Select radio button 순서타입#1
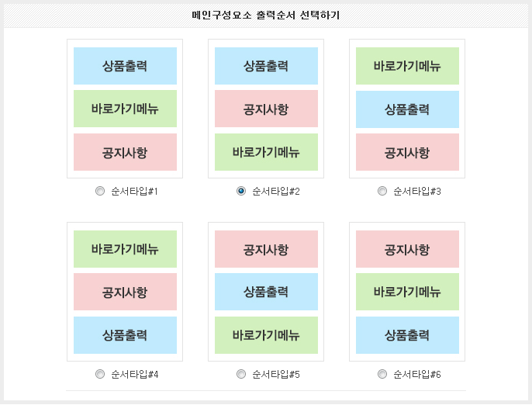The height and width of the screenshot is (405, 532). [100, 191]
